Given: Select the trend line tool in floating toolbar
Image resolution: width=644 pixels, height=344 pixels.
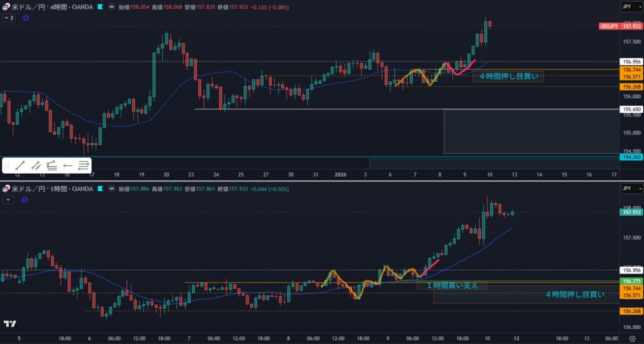Looking at the screenshot, I should (x=20, y=166).
